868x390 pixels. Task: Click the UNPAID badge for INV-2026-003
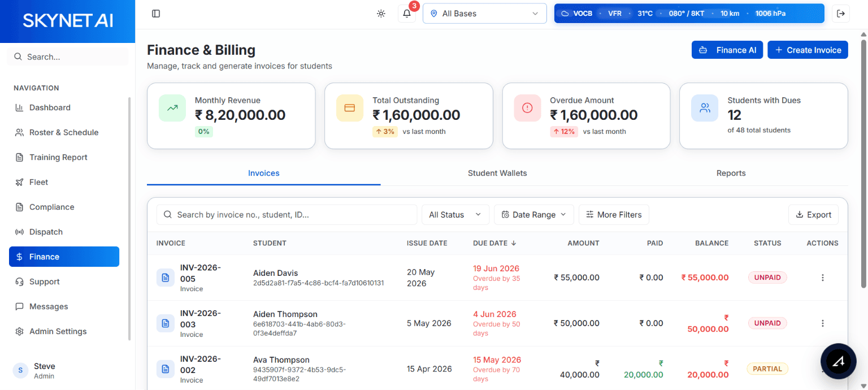[x=767, y=323]
